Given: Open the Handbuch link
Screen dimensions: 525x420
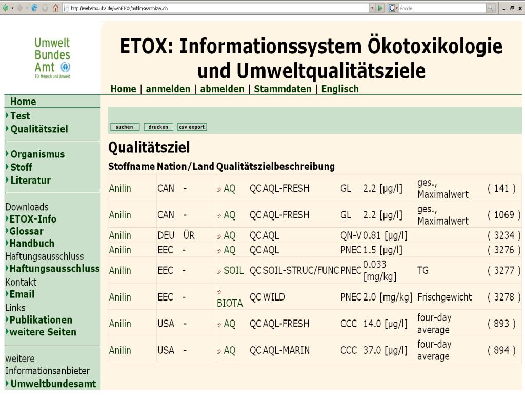Looking at the screenshot, I should click(32, 243).
